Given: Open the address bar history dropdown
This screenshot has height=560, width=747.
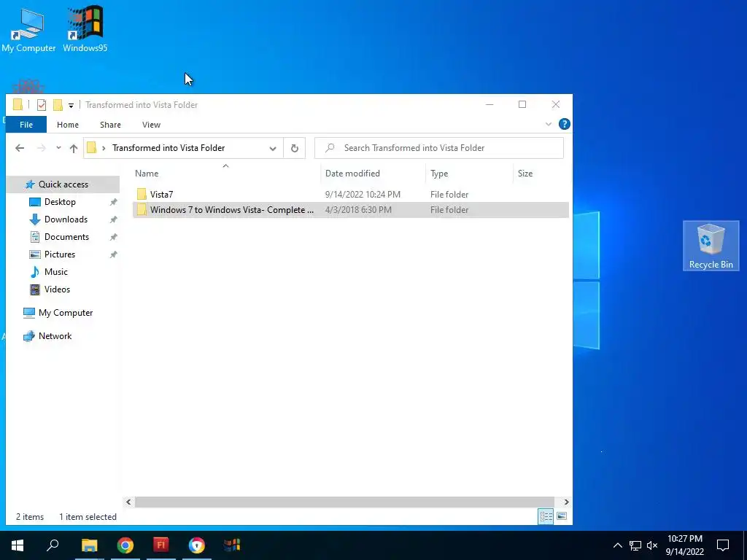Looking at the screenshot, I should click(x=273, y=148).
